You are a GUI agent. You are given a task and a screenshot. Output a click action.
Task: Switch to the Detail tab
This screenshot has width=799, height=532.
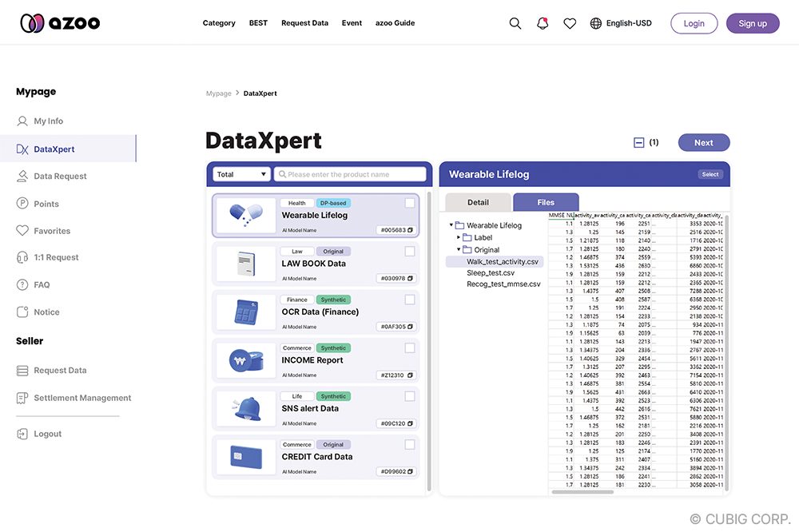point(478,202)
